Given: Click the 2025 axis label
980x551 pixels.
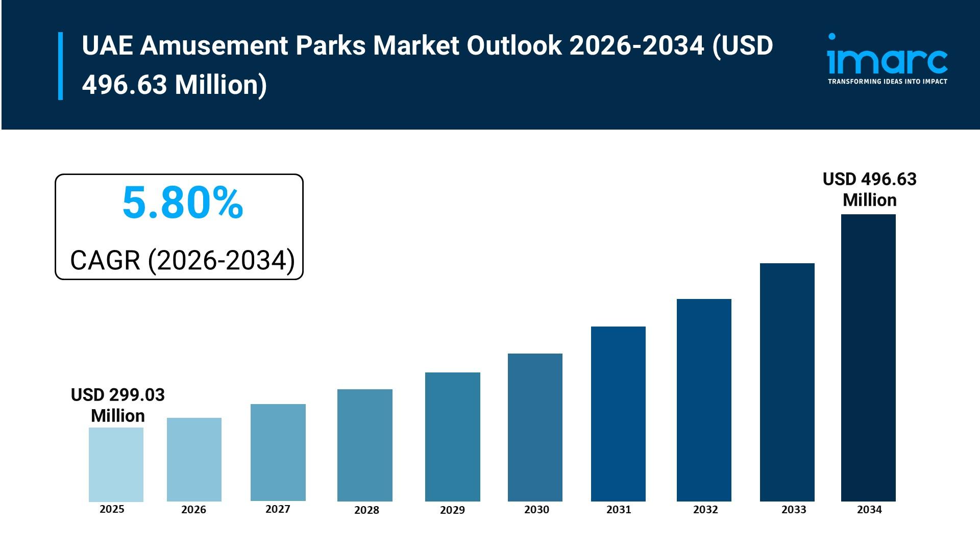Looking at the screenshot, I should pos(112,509).
